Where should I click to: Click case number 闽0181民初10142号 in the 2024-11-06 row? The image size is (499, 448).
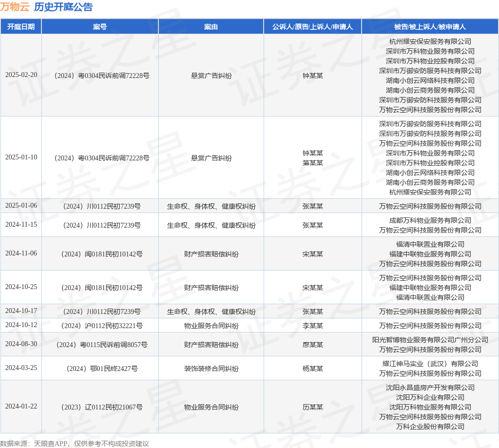(x=114, y=254)
